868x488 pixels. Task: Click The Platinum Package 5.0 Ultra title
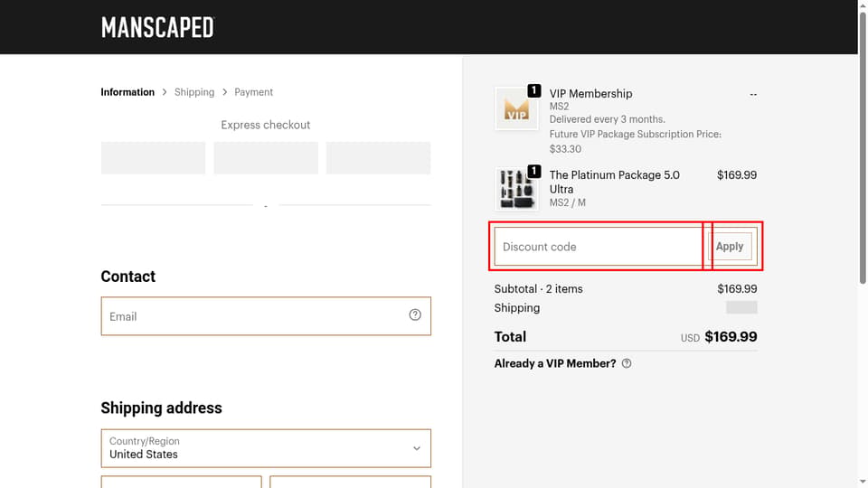[x=615, y=182]
